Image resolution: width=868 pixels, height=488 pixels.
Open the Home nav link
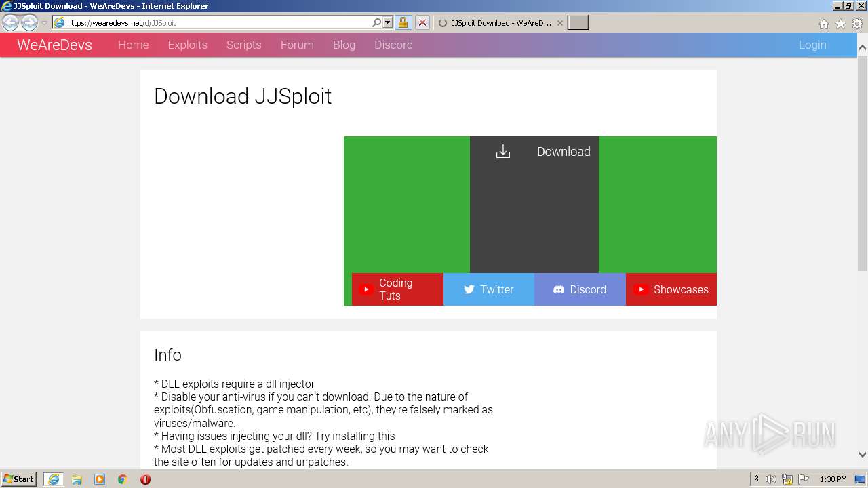[x=133, y=45]
